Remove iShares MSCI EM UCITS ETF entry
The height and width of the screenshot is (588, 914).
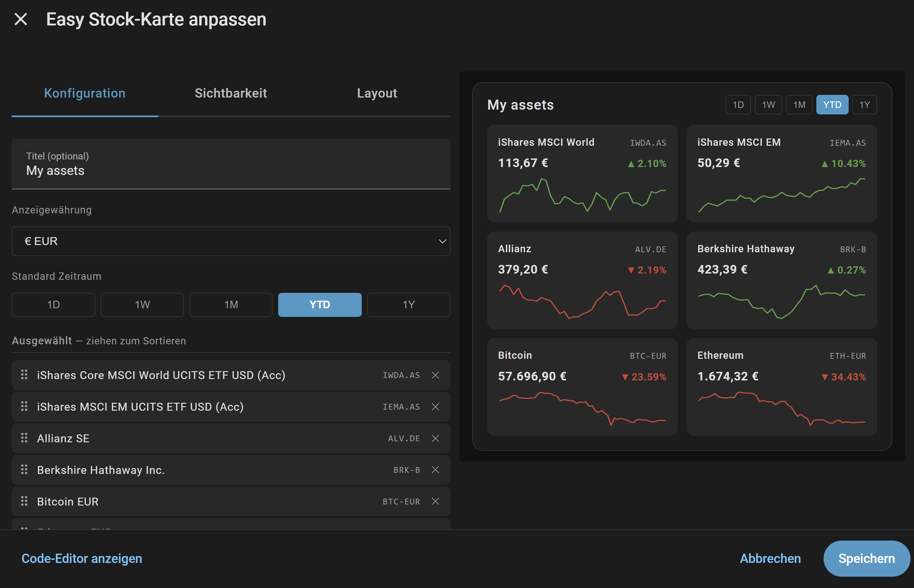(x=435, y=407)
